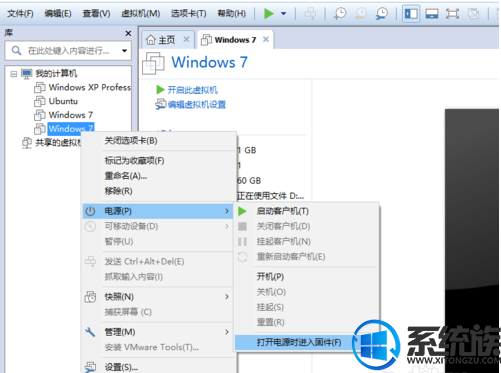Screen dimensions: 501x373
Task: Choose 移除(R) in context menu
Action: point(159,191)
